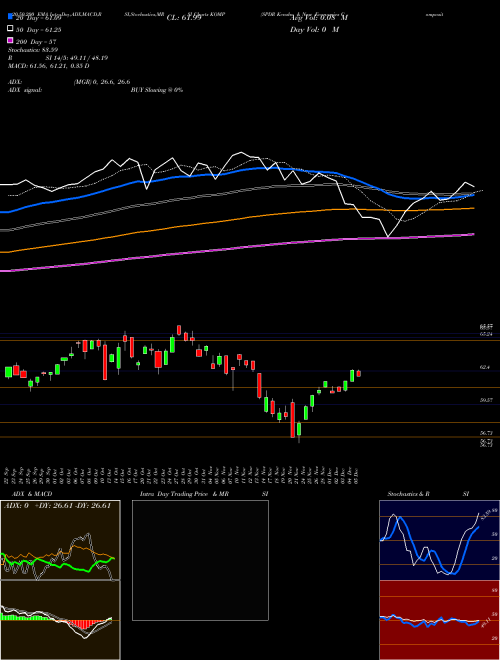
Task: Click the last red candlestick on the chart
Action: (359, 373)
